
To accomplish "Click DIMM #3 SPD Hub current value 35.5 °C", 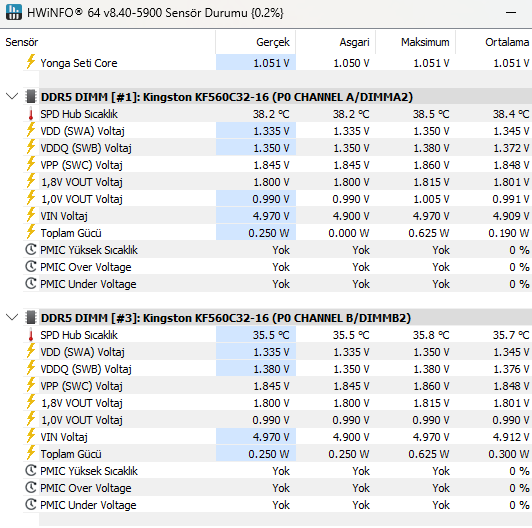I will [x=271, y=335].
